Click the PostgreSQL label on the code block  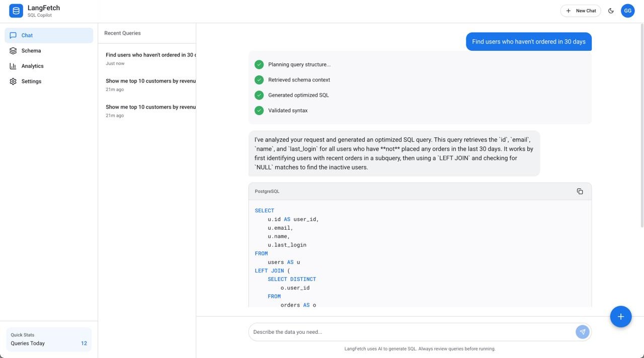[x=267, y=191]
